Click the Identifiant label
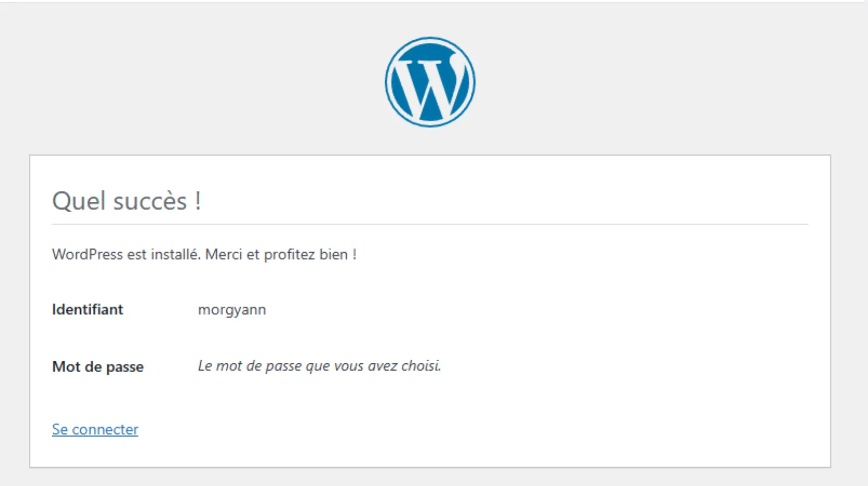Viewport: 868px width, 486px height. click(87, 309)
